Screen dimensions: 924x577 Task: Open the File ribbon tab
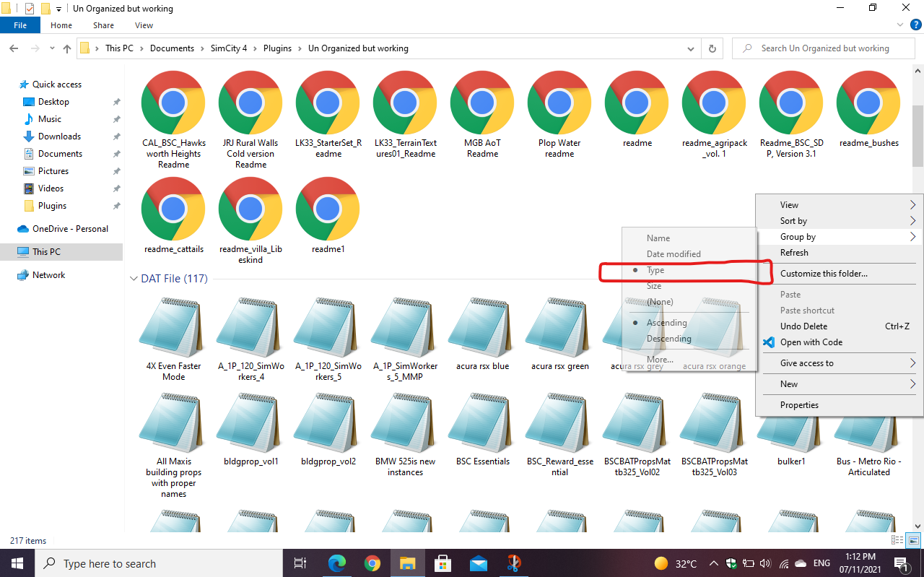tap(20, 25)
